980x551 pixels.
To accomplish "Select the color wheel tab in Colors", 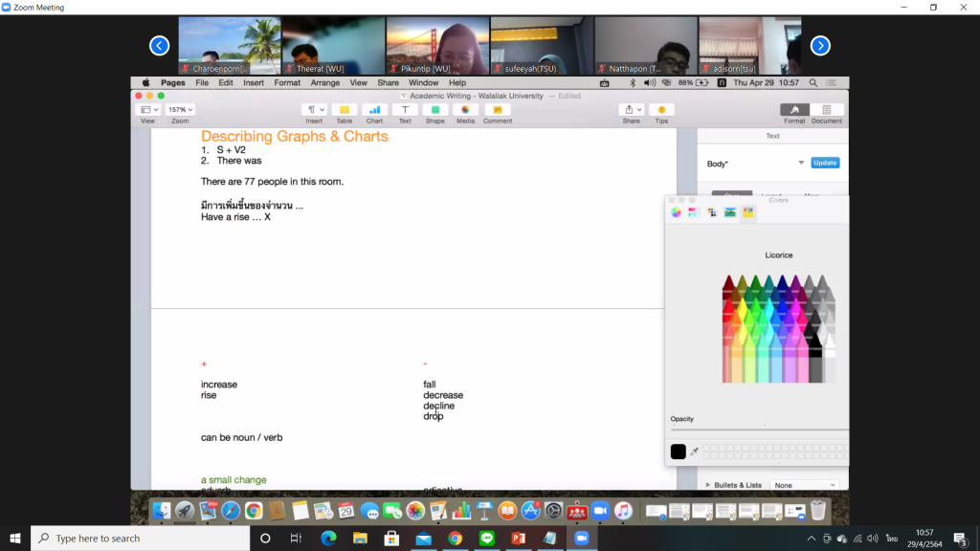I will click(x=676, y=212).
